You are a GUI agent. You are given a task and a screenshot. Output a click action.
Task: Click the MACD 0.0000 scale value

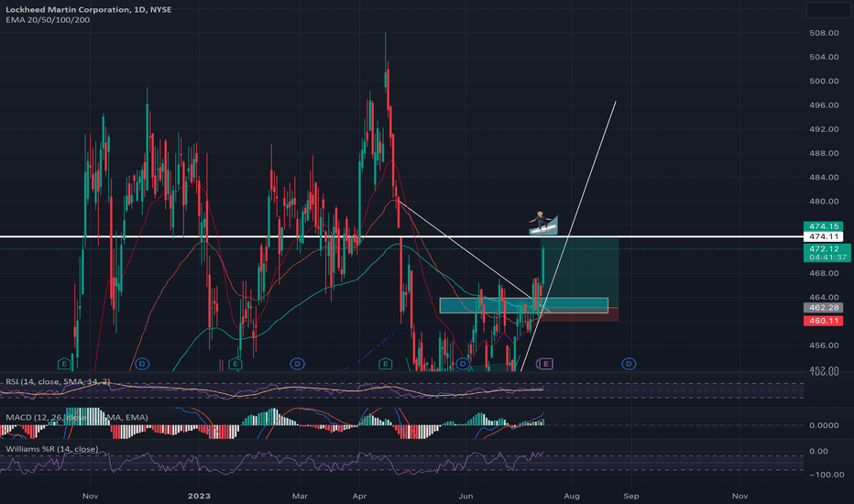[824, 425]
